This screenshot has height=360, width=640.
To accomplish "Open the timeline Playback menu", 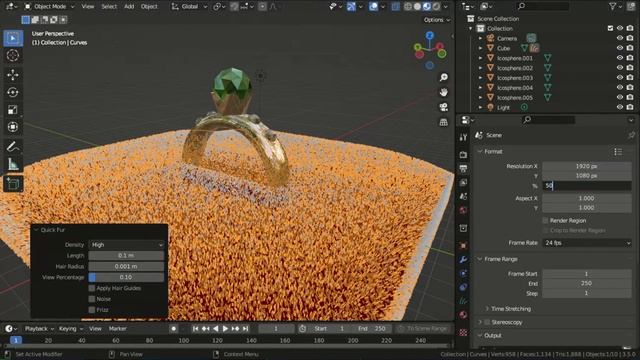I will [x=39, y=329].
